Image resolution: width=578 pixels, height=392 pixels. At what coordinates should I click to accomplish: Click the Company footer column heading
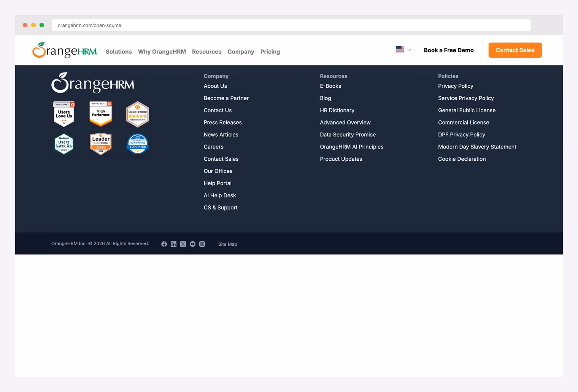pos(216,76)
